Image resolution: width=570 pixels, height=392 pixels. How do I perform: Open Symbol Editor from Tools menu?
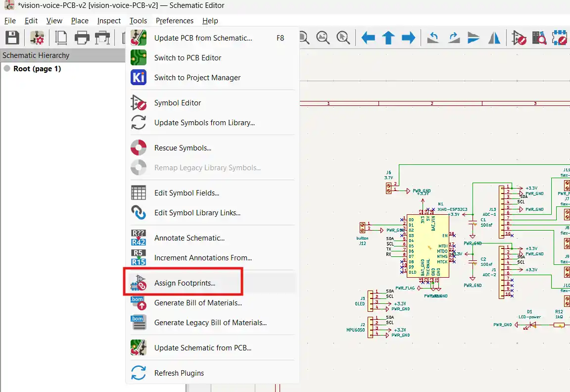pyautogui.click(x=212, y=103)
